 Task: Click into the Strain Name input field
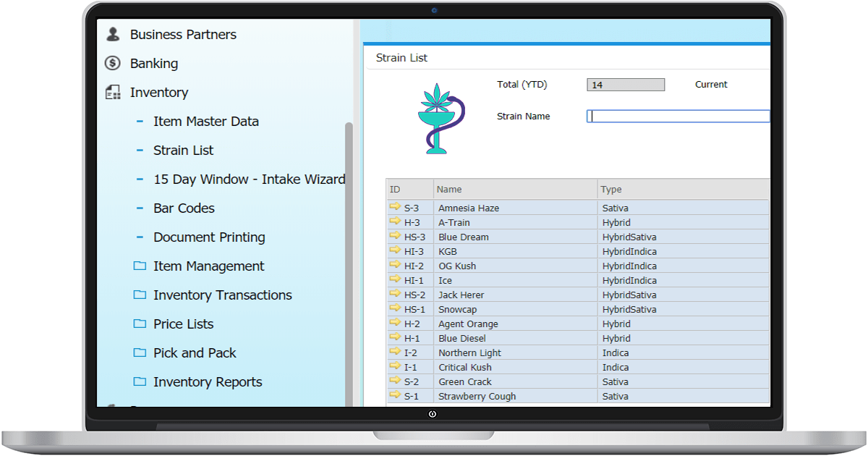[x=678, y=117]
